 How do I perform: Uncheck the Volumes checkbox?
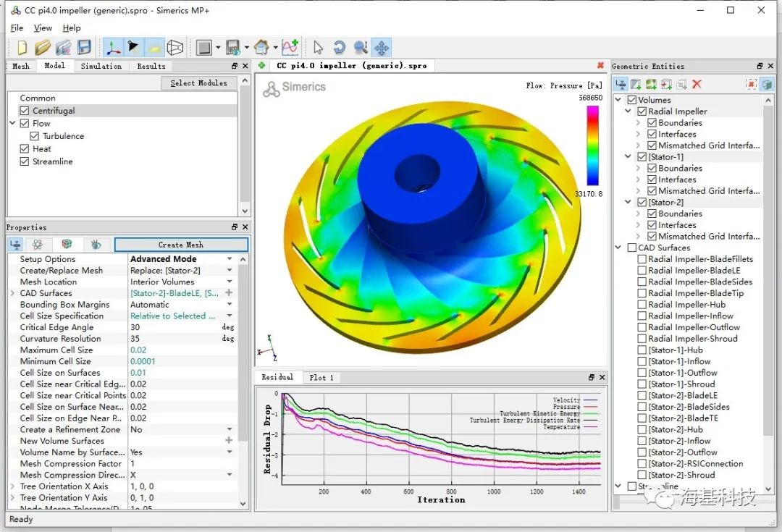click(x=632, y=100)
